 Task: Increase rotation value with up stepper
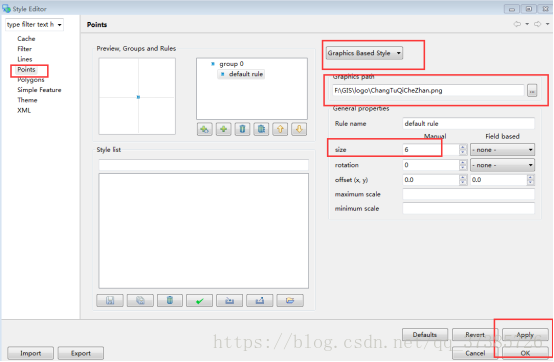click(463, 162)
